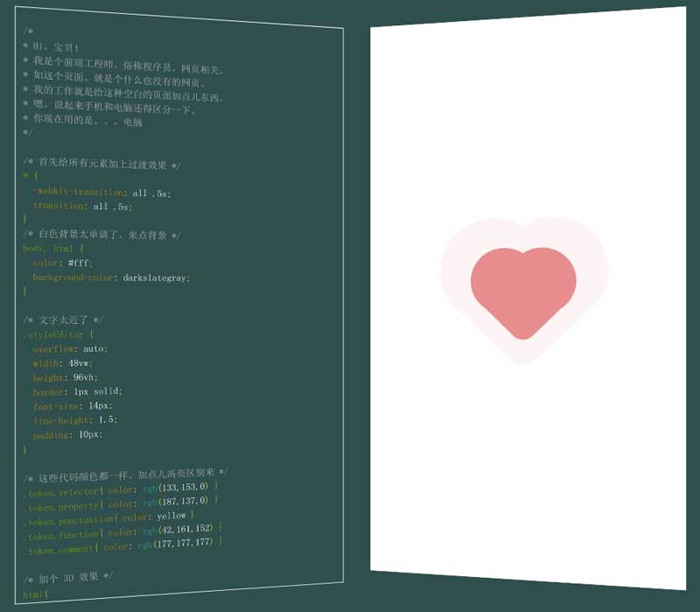The height and width of the screenshot is (612, 700).
Task: Click the 'color: #fff' declaration
Action: [63, 263]
